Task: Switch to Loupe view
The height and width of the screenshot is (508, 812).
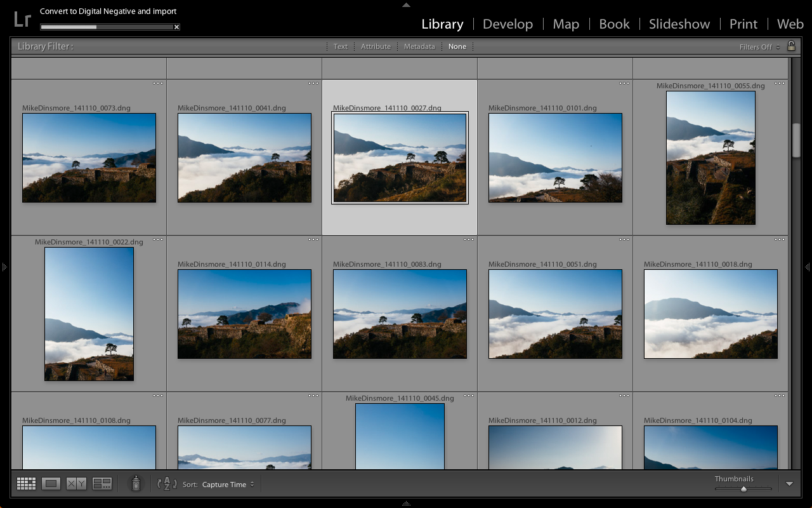Action: [51, 484]
